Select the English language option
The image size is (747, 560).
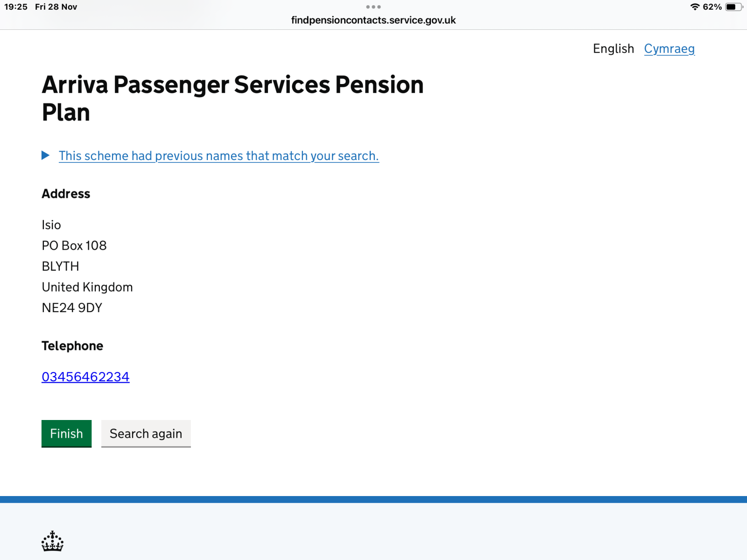[613, 49]
